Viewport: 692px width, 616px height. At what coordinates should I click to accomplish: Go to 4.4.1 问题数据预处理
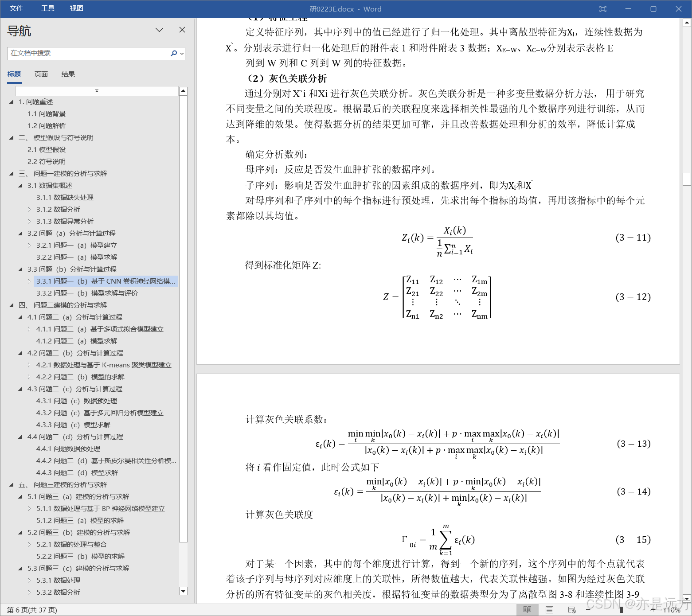(x=68, y=449)
